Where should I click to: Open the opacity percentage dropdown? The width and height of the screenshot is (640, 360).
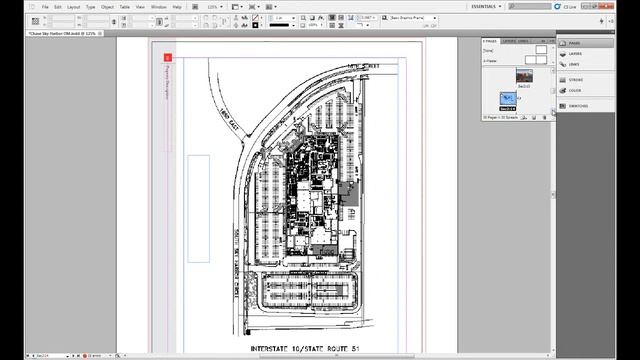pos(321,25)
